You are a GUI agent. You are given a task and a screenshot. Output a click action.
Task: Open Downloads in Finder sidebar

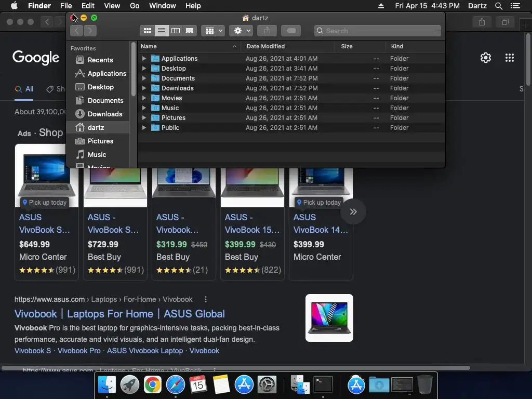(x=99, y=114)
